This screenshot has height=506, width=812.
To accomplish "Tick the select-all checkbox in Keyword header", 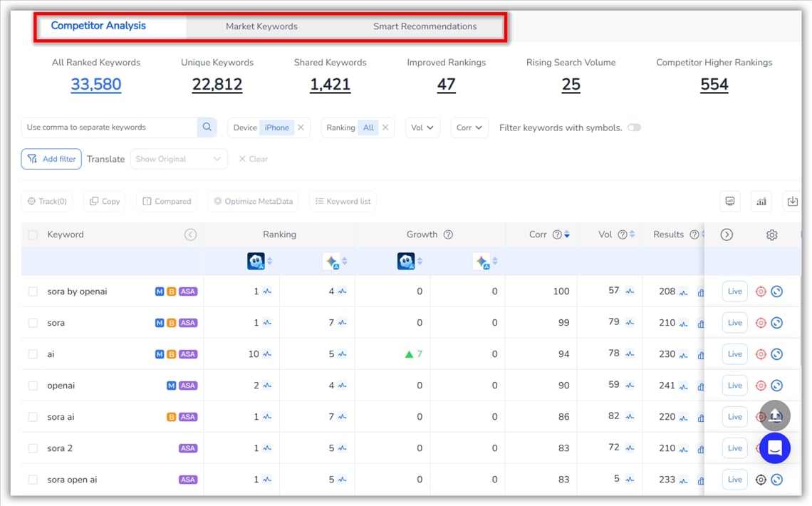I will pos(33,234).
